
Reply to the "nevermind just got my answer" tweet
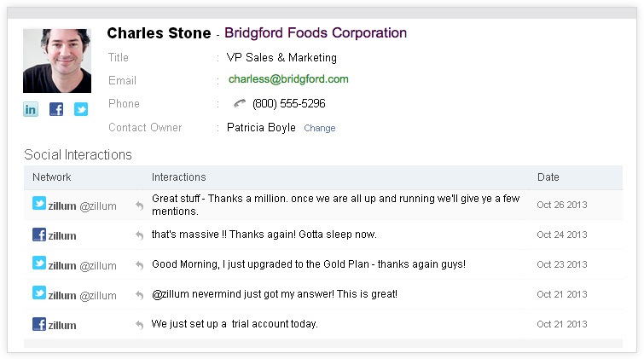point(139,295)
